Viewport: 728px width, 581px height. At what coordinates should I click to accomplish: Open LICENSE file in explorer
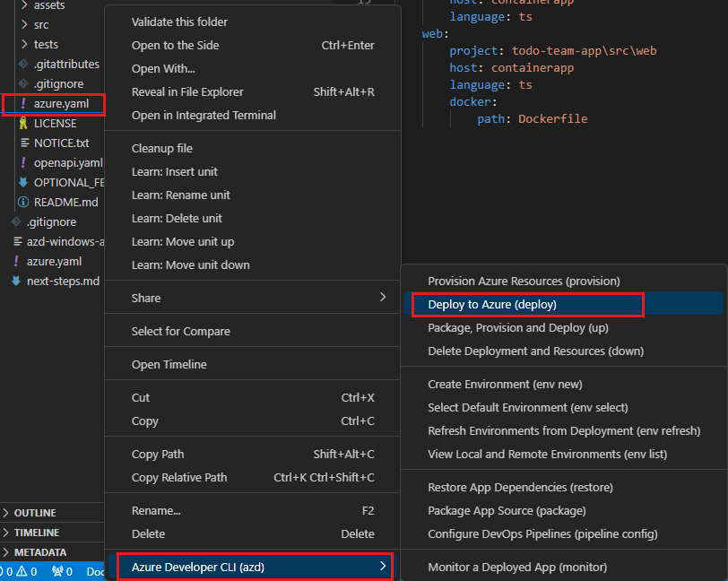click(56, 124)
